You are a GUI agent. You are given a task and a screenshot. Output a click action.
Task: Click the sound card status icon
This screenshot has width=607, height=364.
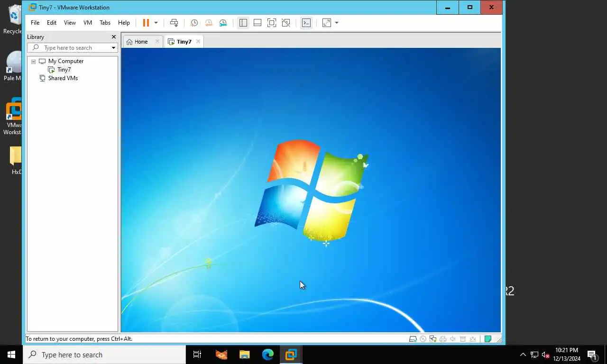click(x=453, y=339)
